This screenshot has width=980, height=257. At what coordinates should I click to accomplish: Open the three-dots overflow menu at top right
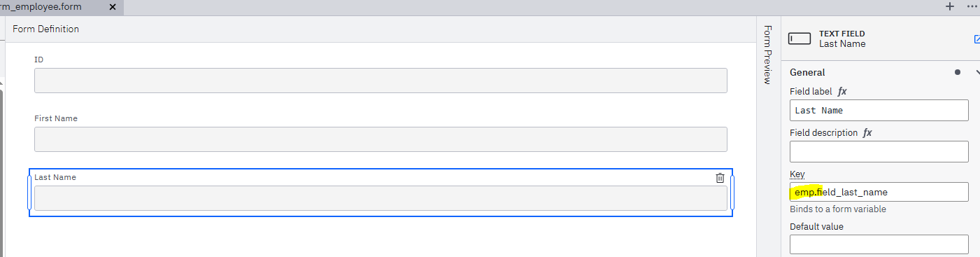coord(972,6)
